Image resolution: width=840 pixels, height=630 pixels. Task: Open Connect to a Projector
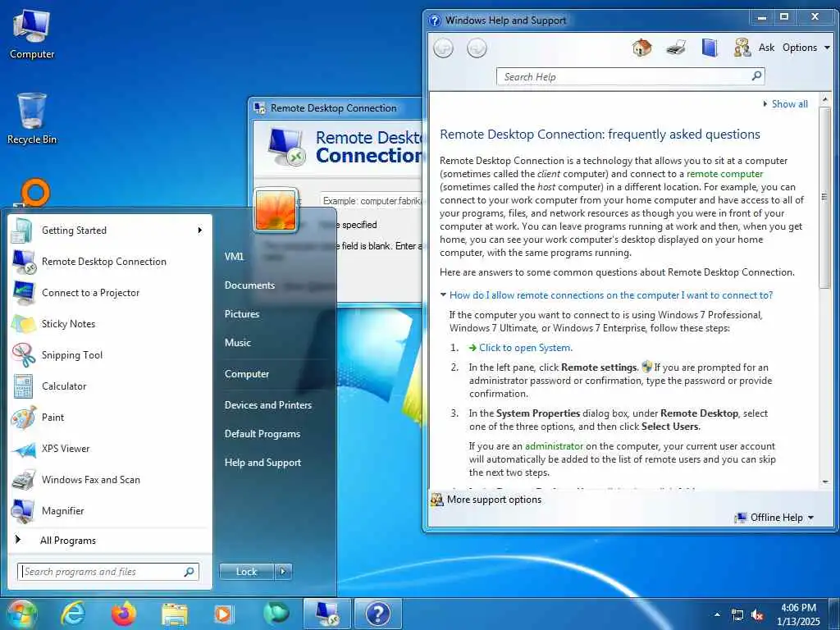(110, 293)
